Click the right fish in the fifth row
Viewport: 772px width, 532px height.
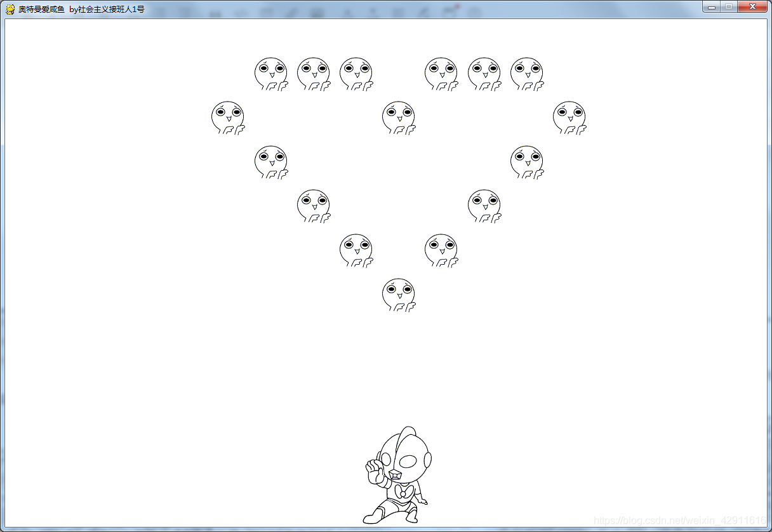tap(441, 251)
